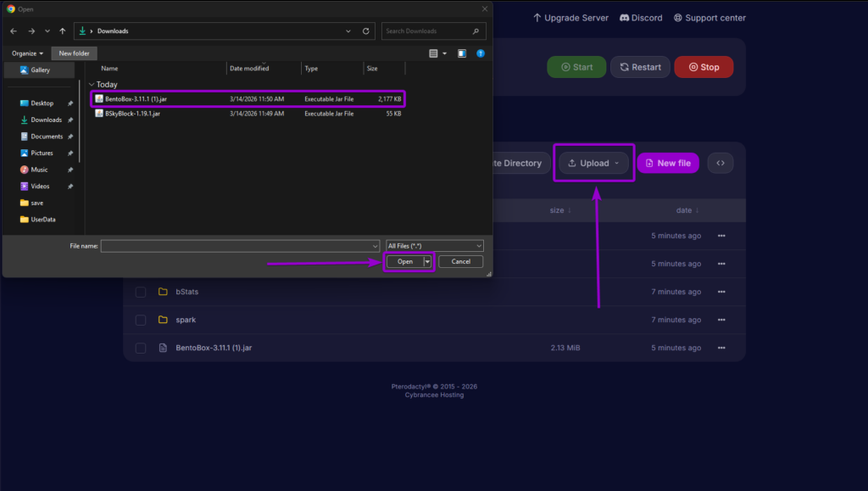Viewport: 868px width, 491px height.
Task: Toggle the preview pane icon in the Open dialog
Action: click(x=462, y=53)
